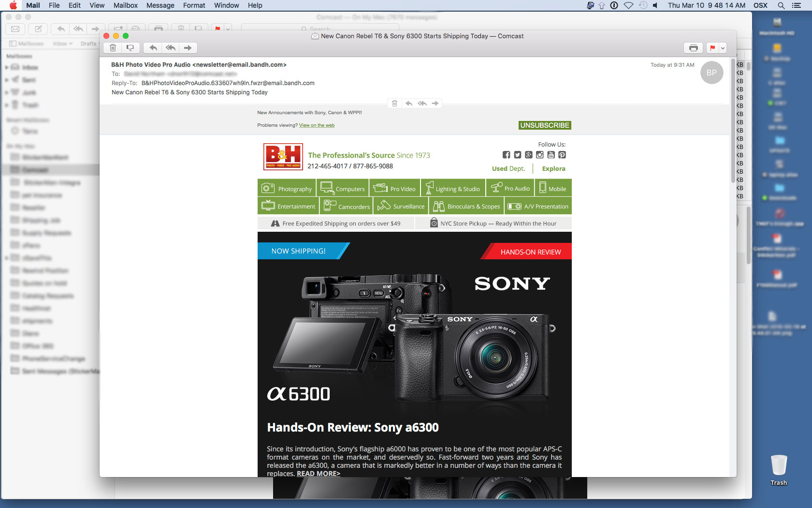Click the reply arrow in the header hover bar

[x=409, y=104]
